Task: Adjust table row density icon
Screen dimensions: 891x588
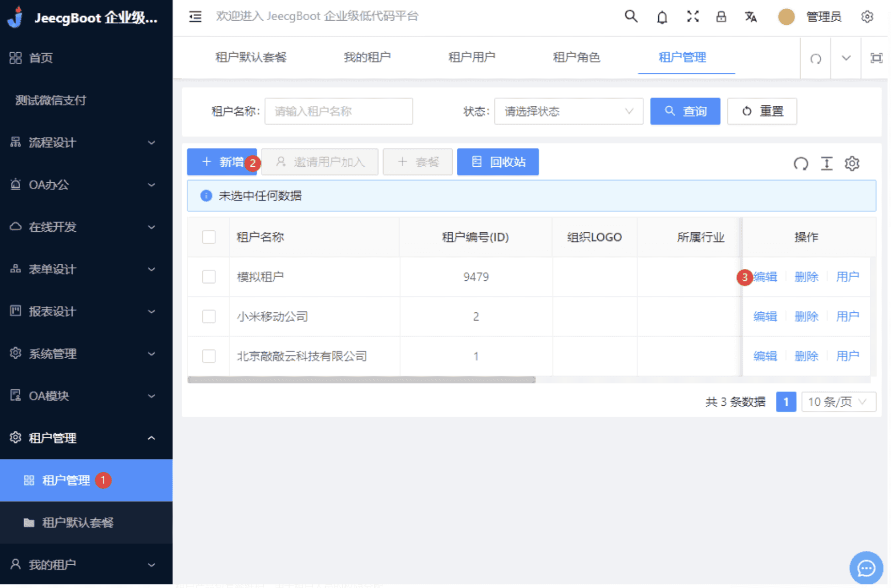Action: click(826, 164)
